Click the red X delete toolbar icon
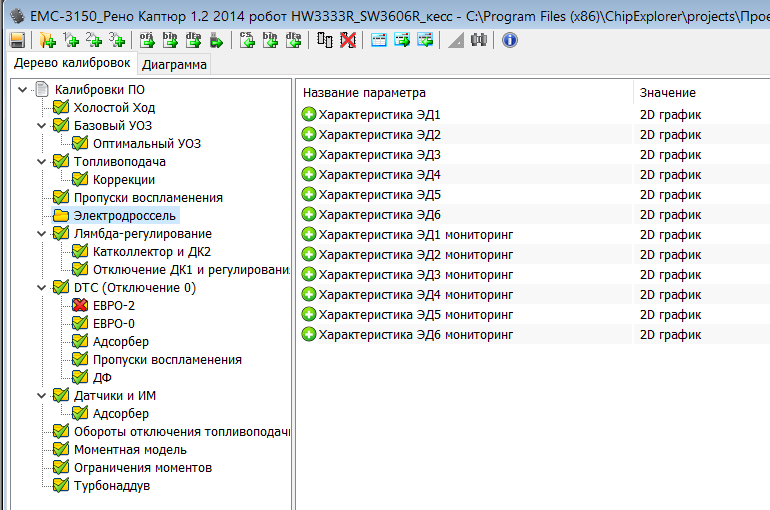Image resolution: width=770 pixels, height=510 pixels. click(347, 40)
